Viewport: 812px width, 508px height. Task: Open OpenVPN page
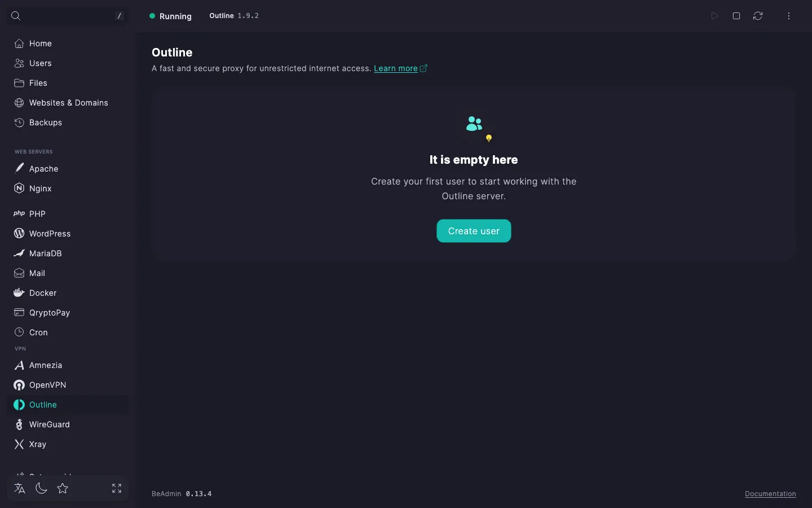68,385
